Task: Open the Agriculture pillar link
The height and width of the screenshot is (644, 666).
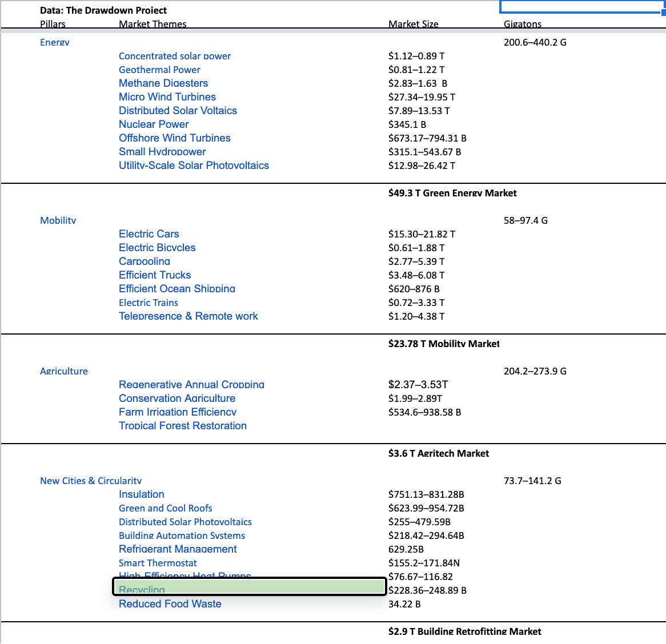Action: [x=64, y=371]
